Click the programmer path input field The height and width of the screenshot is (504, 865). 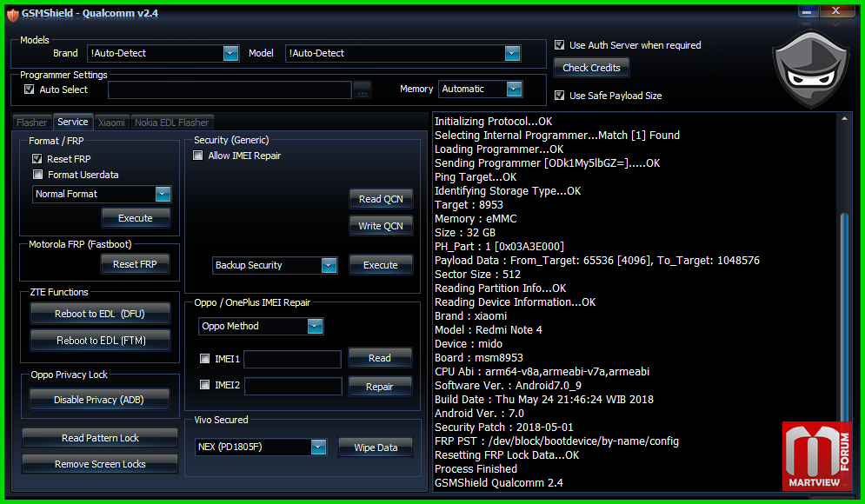(x=230, y=90)
